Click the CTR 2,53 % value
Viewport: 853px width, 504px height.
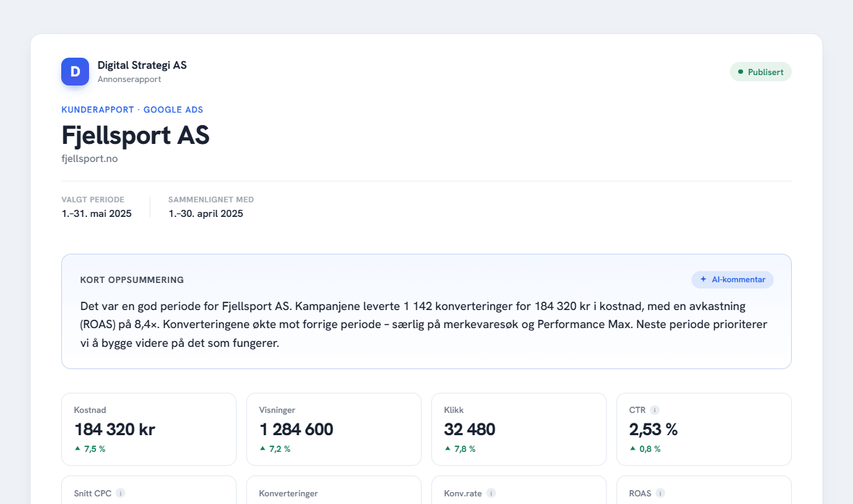[x=653, y=430]
